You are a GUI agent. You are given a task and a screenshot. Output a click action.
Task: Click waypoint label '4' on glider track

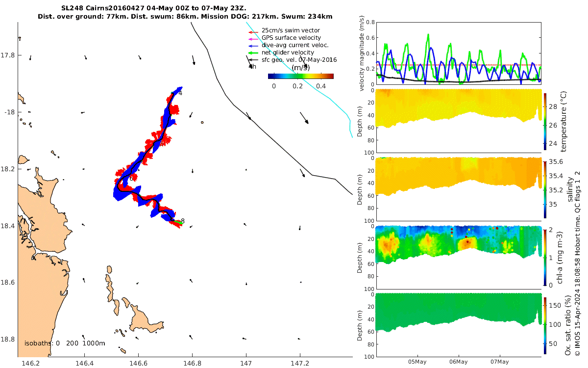pos(180,93)
